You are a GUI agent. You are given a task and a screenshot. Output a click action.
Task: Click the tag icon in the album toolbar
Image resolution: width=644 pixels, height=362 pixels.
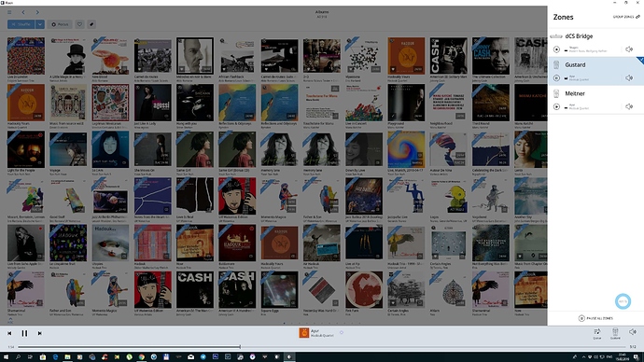91,24
